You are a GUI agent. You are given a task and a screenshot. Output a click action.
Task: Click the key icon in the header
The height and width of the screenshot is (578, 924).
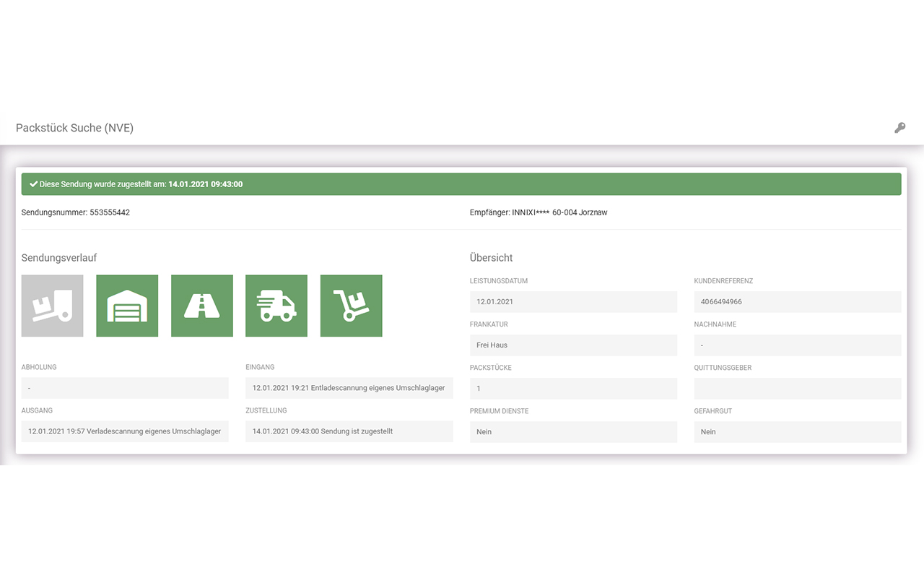pos(899,128)
